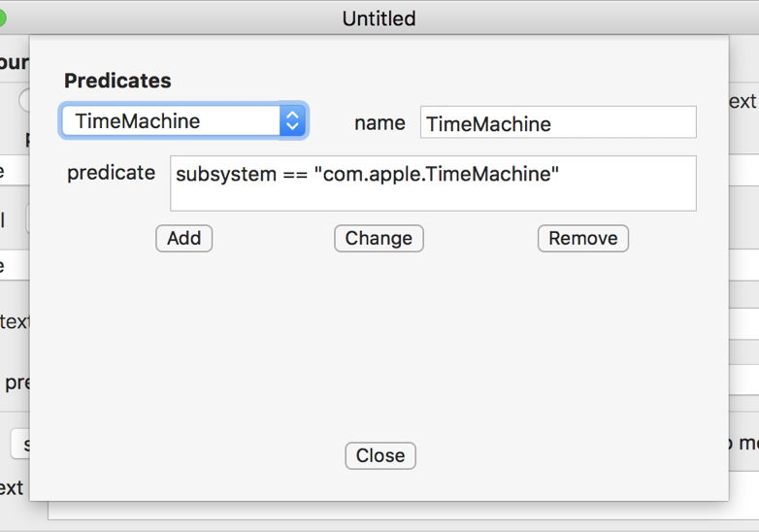Select the partially hidden radio button at left
Image resolution: width=759 pixels, height=532 pixels.
[24, 100]
